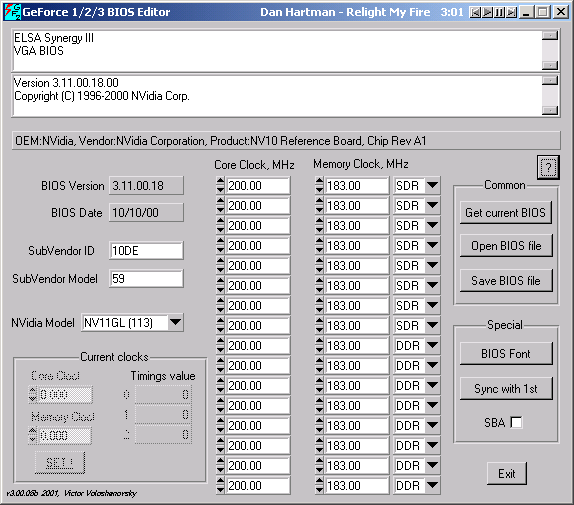This screenshot has width=574, height=505.
Task: Close the BIOS Editor window
Action: point(560,12)
